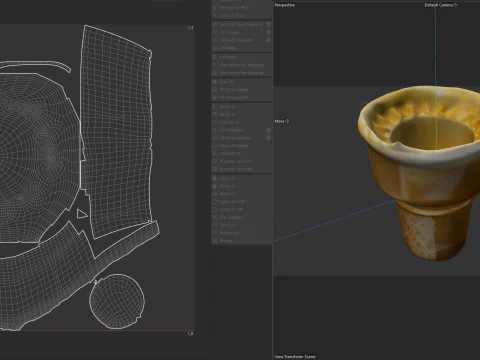The width and height of the screenshot is (480, 360).
Task: Select Cycle UV CW
Action: [x=241, y=209]
